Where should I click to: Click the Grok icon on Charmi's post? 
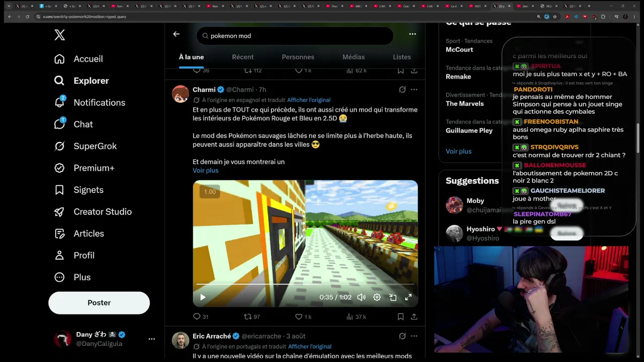[403, 89]
